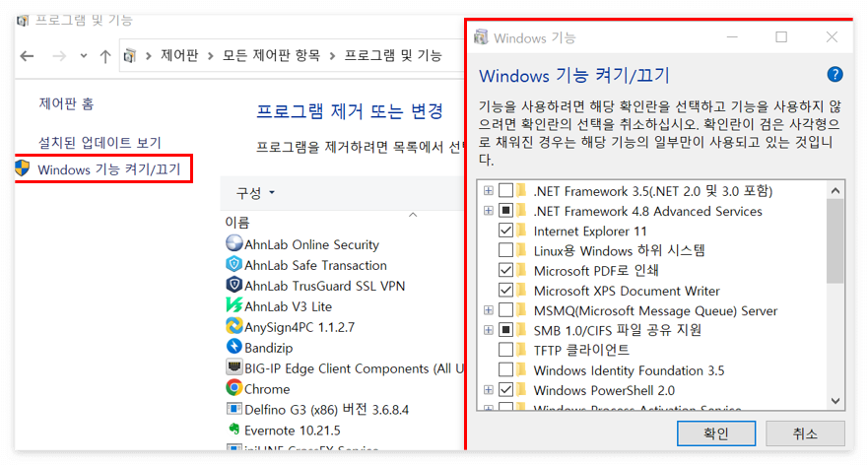868x465 pixels.
Task: Enable the MSMQ Server checkbox
Action: [x=505, y=310]
